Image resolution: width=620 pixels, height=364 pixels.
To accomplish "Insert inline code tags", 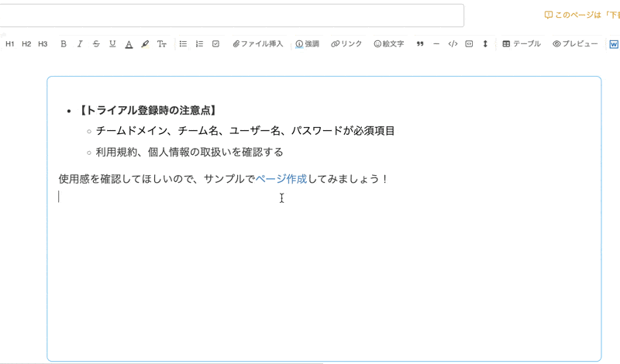I will pyautogui.click(x=453, y=44).
